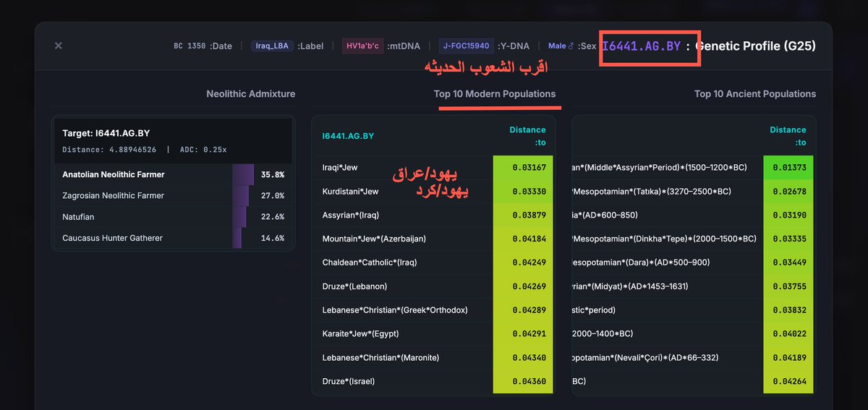Select Lebanese*Christian*(Greek*Orthodox) row

pos(433,309)
